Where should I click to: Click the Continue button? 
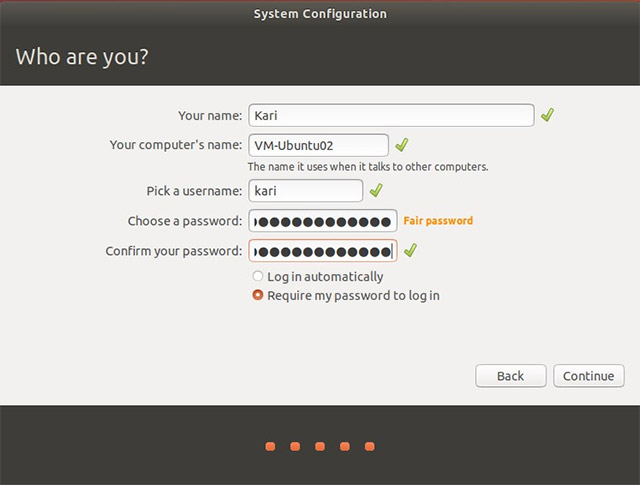click(x=589, y=376)
